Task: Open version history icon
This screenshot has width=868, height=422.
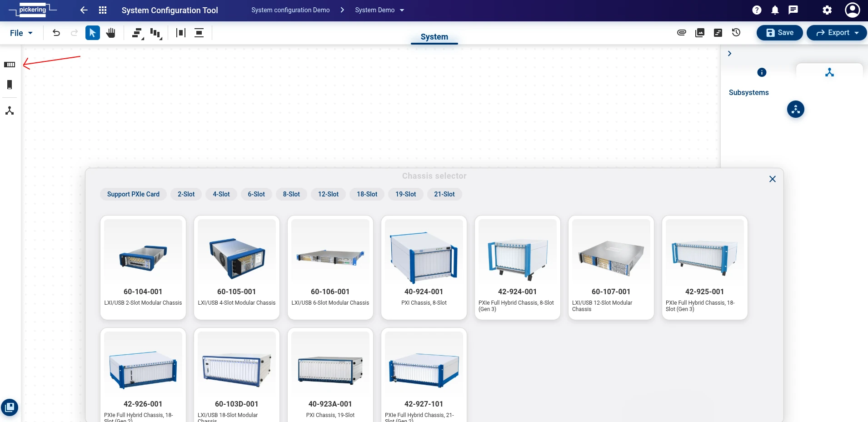Action: coord(736,32)
